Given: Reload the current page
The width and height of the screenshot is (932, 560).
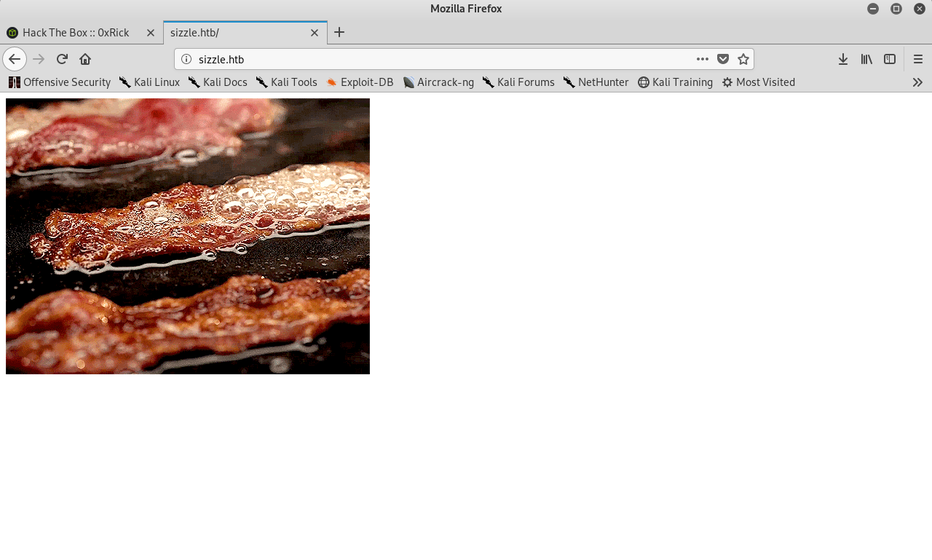Looking at the screenshot, I should pos(62,59).
